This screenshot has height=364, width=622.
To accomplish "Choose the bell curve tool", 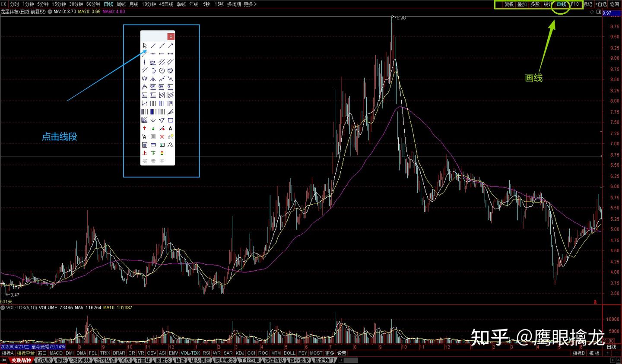I will [171, 145].
